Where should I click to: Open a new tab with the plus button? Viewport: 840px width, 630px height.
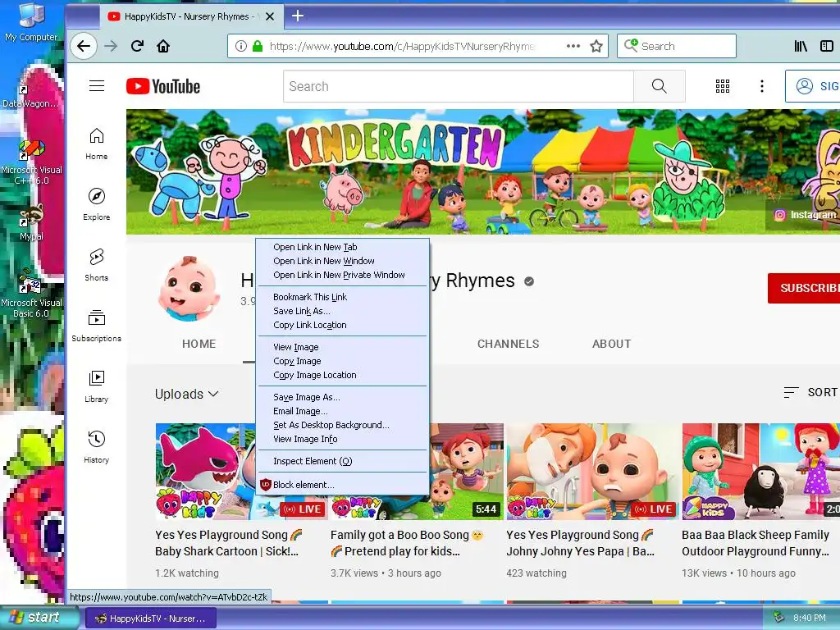coord(297,16)
